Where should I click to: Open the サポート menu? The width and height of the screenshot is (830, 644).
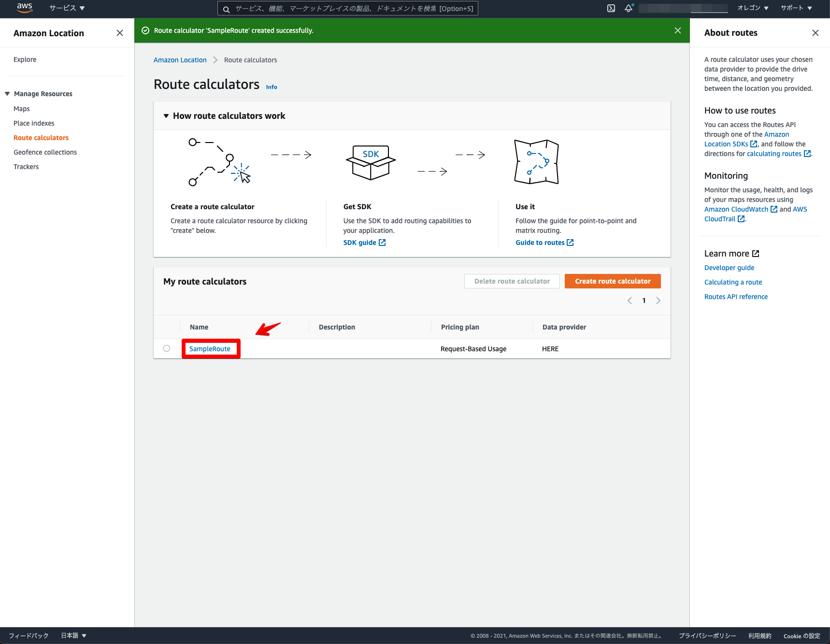[x=795, y=8]
